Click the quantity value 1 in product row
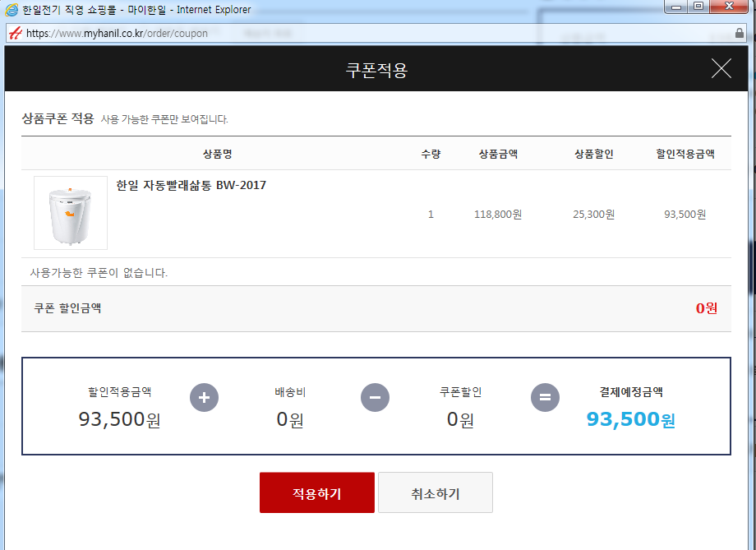Viewport: 756px width, 550px height. coord(431,215)
